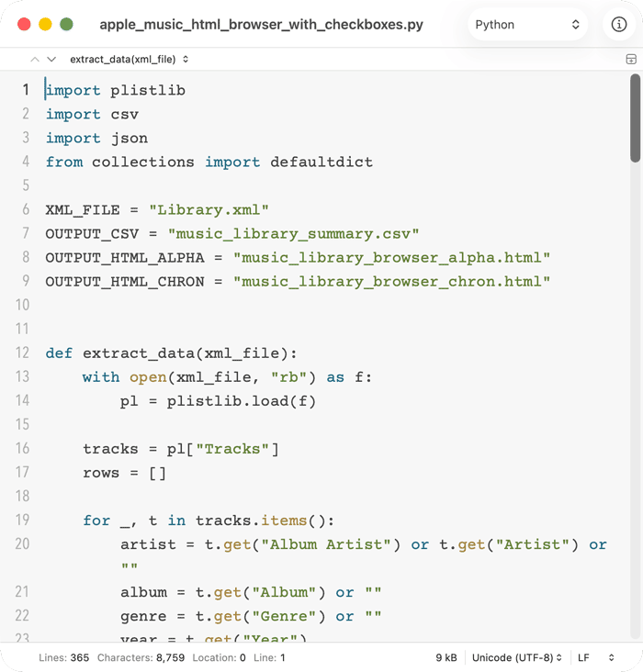
Task: Click line number 20 in the gutter
Action: coord(22,543)
